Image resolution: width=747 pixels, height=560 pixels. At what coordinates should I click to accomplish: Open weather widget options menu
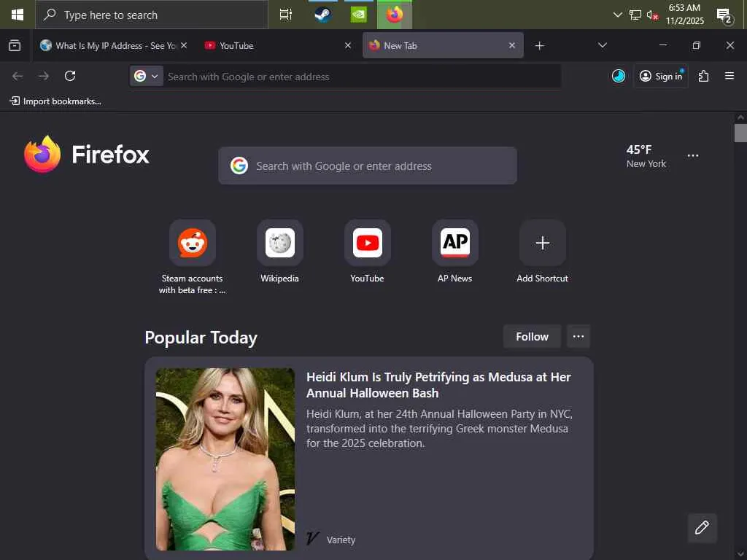point(693,156)
